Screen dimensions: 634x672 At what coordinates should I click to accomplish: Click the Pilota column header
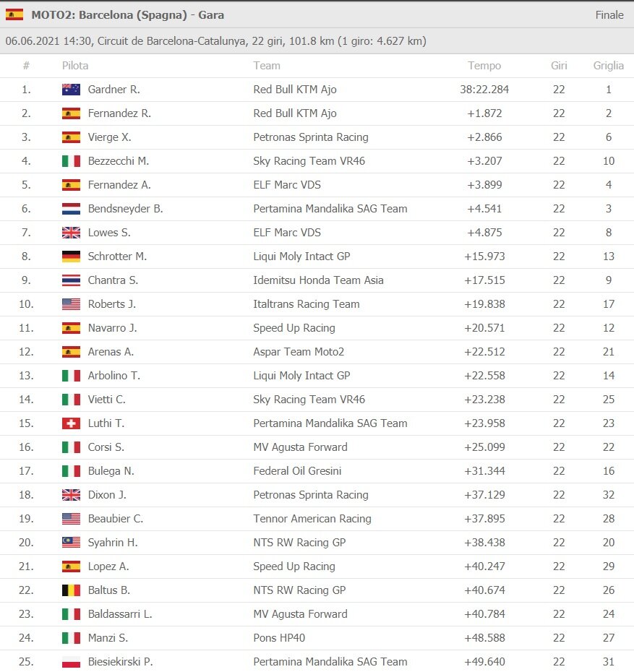click(75, 66)
